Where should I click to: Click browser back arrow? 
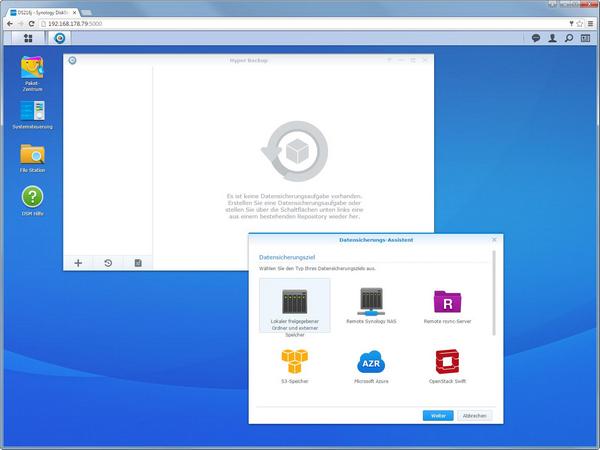10,24
